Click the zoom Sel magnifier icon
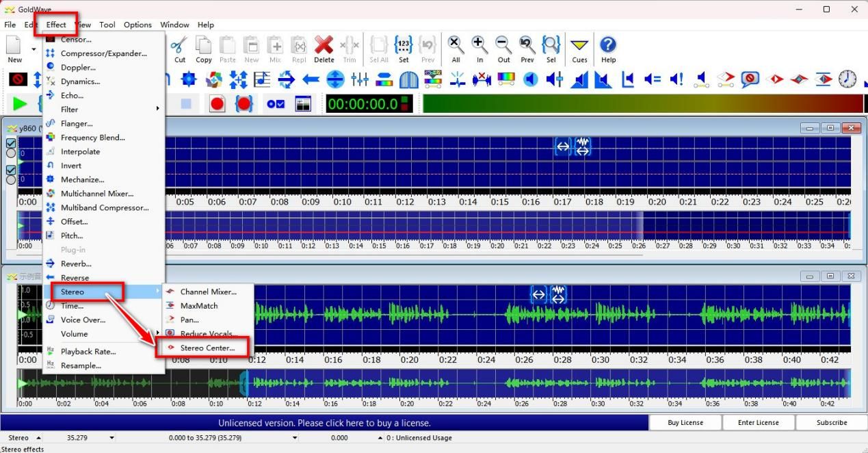This screenshot has height=453, width=868. click(551, 49)
